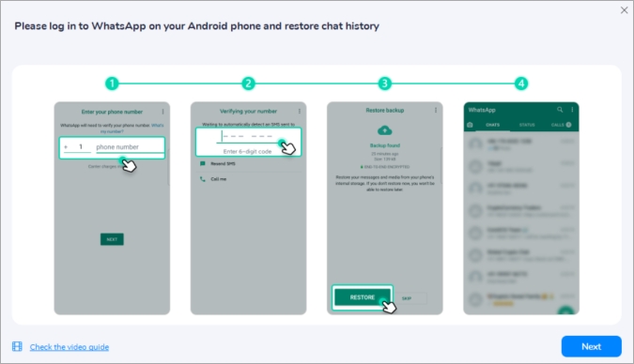Click the RESTORE button in step 3 illustration
634x364 pixels.
pos(363,297)
